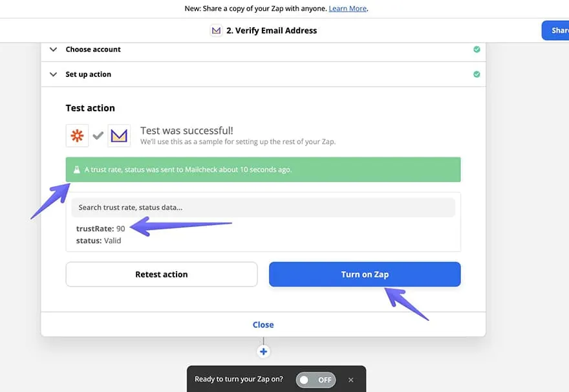Select the '2. Verify Email Address' step title
This screenshot has height=392, width=569.
[x=272, y=30]
